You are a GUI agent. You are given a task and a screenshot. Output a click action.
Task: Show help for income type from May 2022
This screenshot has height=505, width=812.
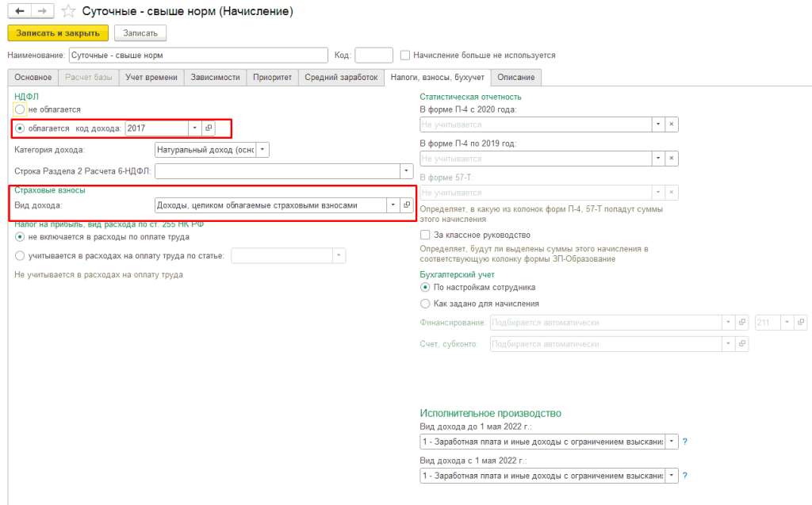pyautogui.click(x=684, y=475)
